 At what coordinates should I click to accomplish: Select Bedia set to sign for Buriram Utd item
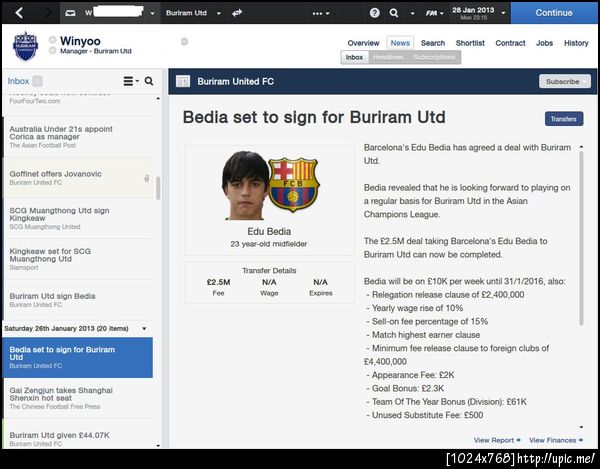tap(78, 357)
